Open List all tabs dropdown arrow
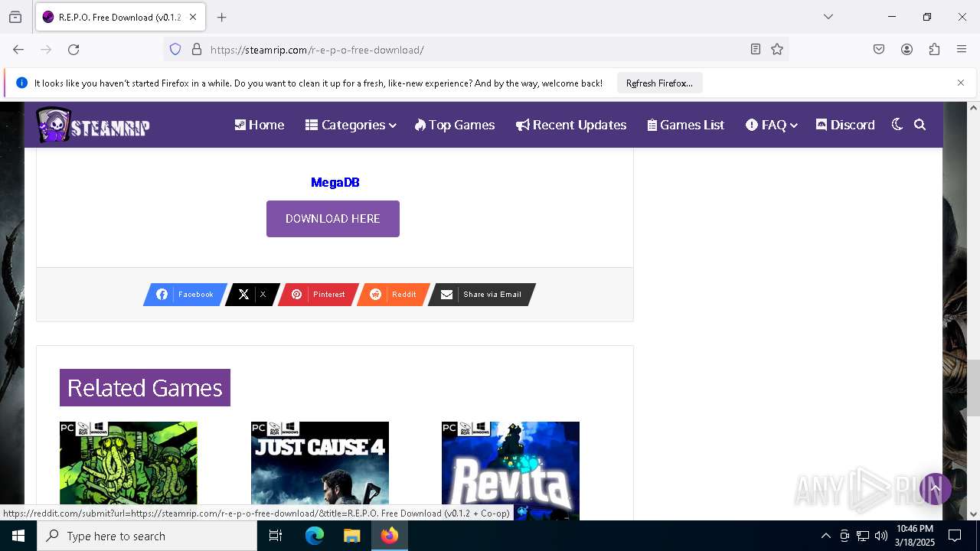The image size is (980, 551). coord(828,17)
